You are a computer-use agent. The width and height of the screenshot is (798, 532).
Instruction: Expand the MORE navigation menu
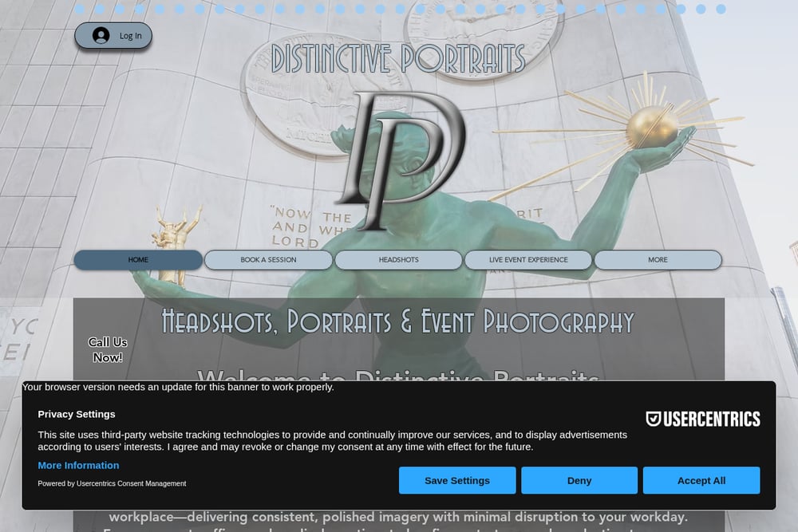[658, 260]
